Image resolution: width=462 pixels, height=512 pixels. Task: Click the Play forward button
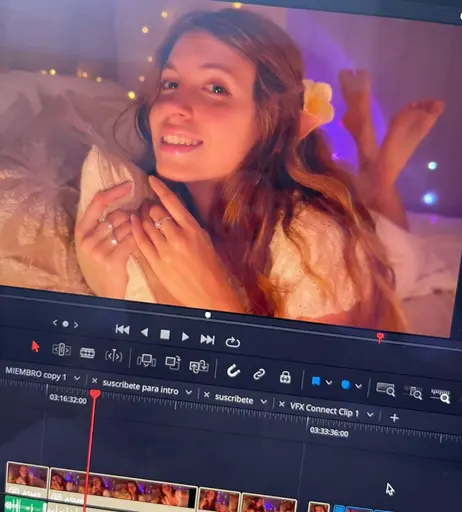tap(185, 337)
